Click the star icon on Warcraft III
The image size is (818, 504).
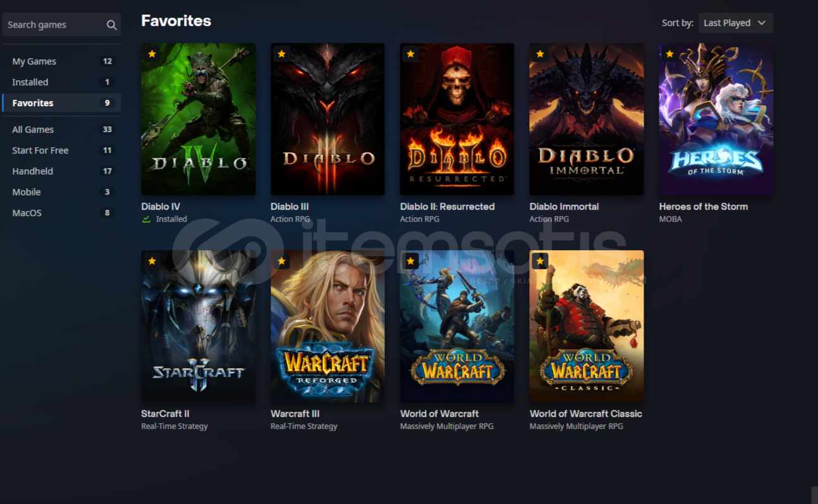pos(281,261)
